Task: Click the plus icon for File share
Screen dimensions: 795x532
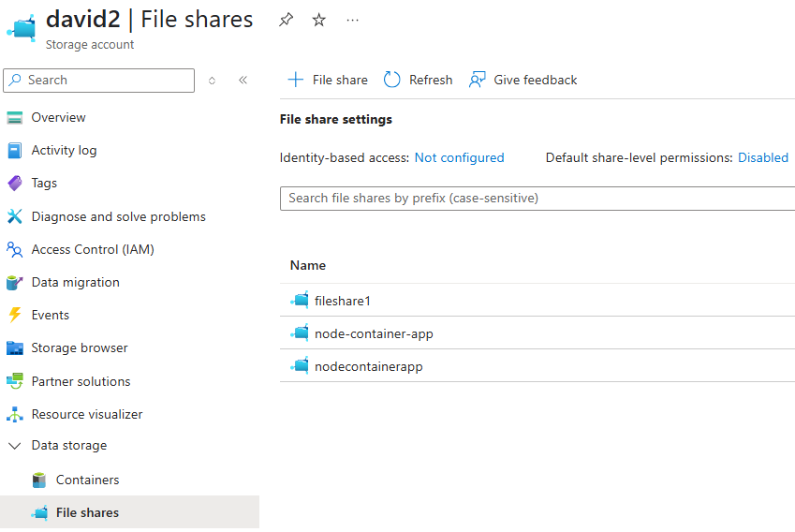Action: click(296, 80)
